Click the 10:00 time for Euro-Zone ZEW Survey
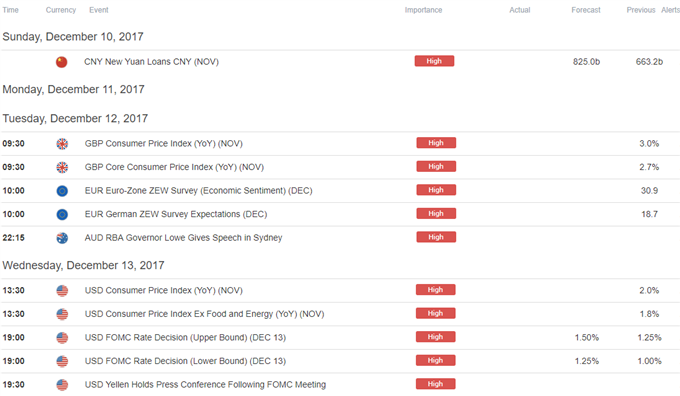 (13, 190)
